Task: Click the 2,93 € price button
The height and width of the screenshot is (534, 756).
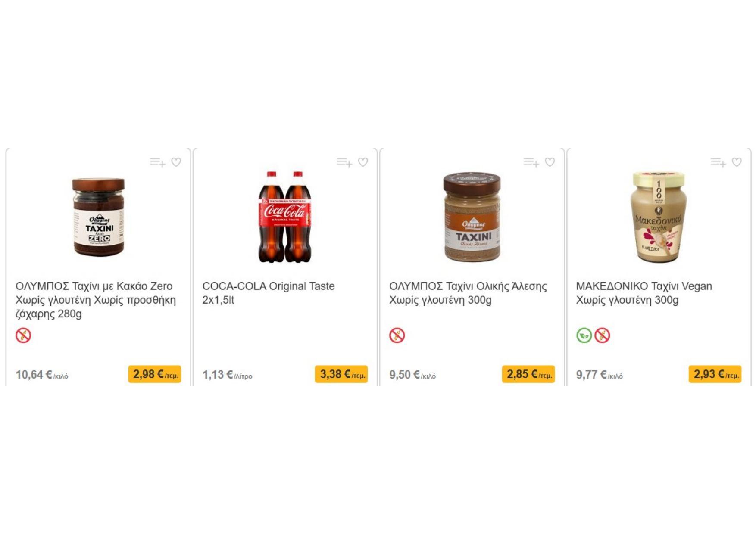Action: [x=715, y=374]
